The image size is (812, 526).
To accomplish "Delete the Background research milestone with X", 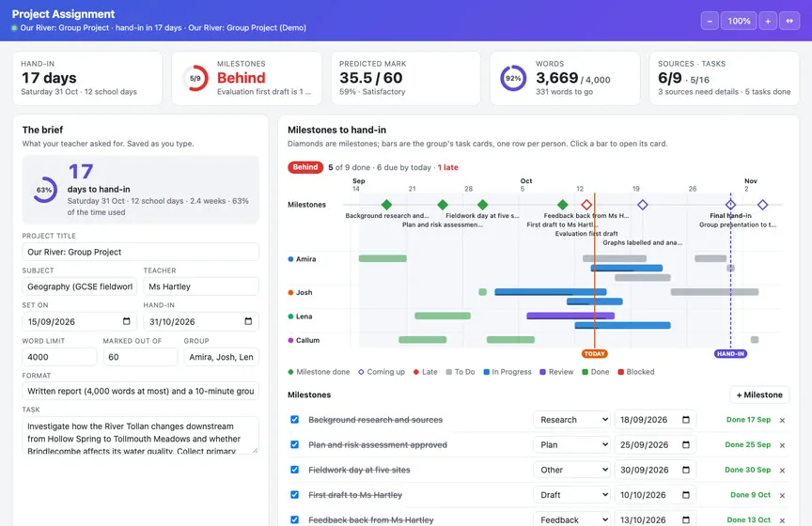I will pyautogui.click(x=783, y=421).
